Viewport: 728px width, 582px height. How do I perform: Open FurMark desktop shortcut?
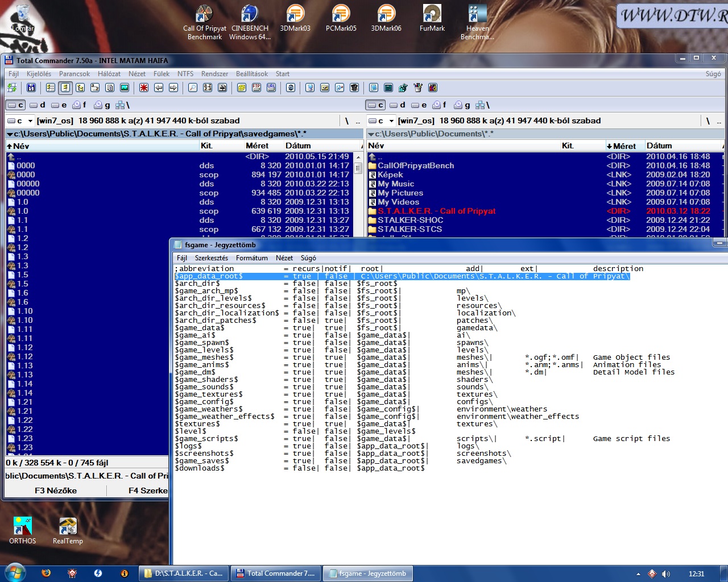432,18
